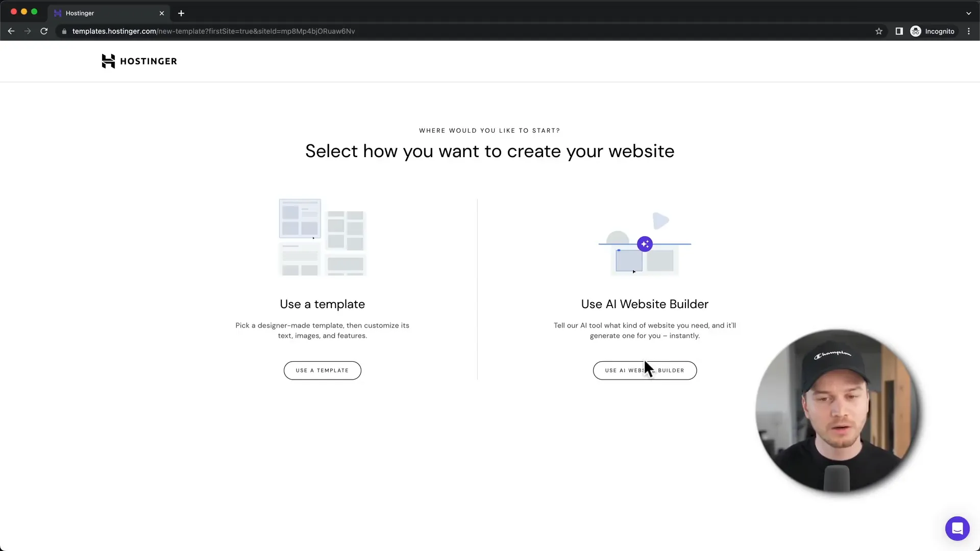Click the address bar URL field
This screenshot has width=980, height=551.
[x=213, y=31]
